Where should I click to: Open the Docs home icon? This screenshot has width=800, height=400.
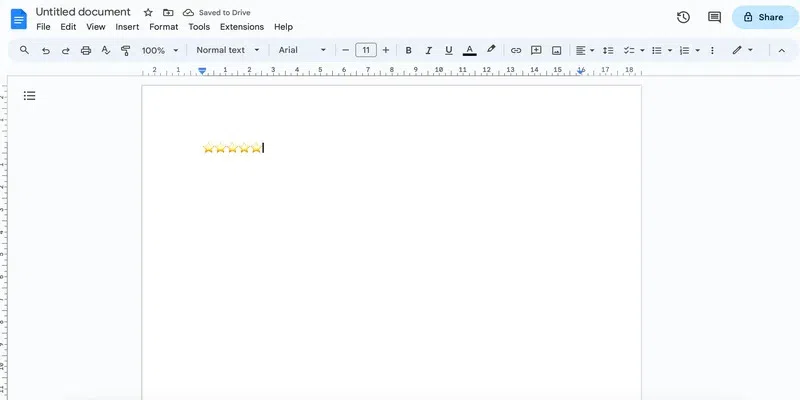click(19, 19)
